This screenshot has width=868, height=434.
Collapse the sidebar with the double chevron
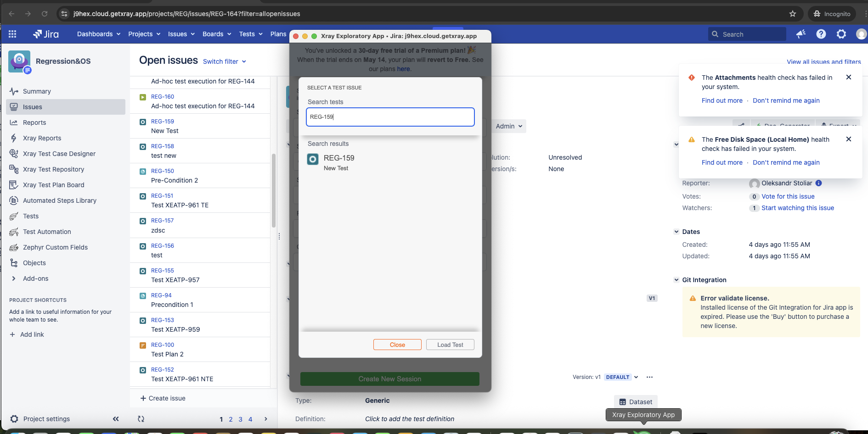click(x=116, y=419)
